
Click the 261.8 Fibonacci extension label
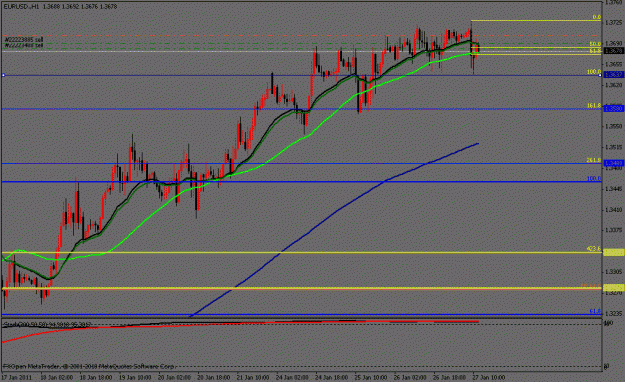[x=594, y=160]
